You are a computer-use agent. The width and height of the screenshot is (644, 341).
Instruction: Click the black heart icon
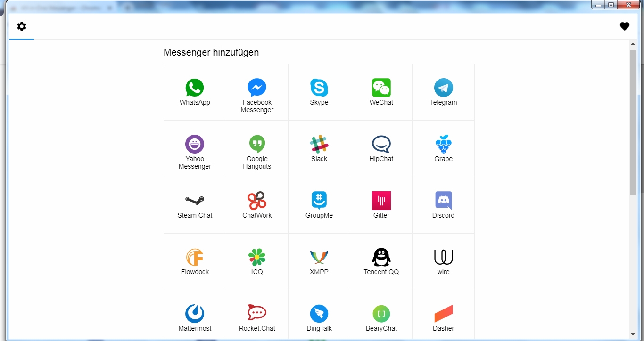[624, 27]
